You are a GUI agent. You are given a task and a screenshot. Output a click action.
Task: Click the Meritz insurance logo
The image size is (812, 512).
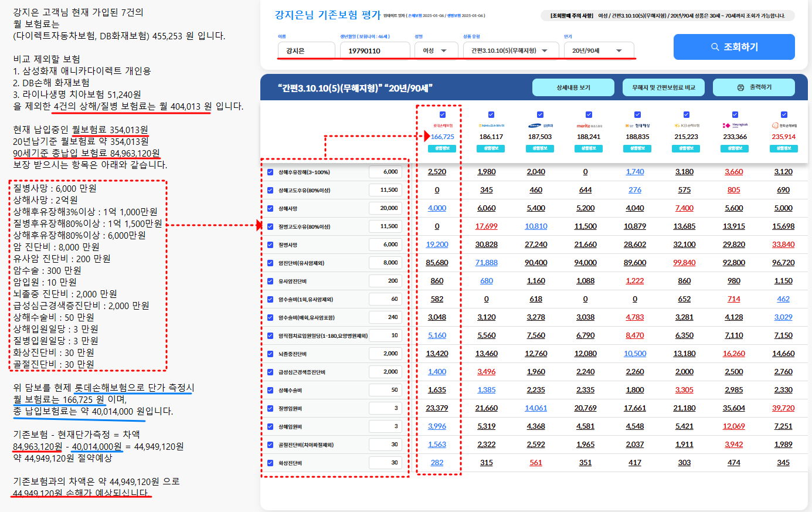tap(589, 126)
